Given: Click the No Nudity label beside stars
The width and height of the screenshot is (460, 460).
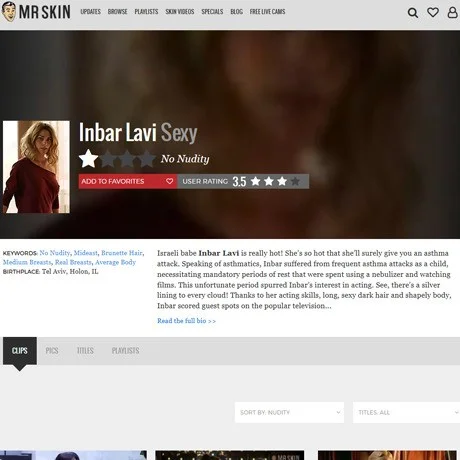Looking at the screenshot, I should 185,159.
